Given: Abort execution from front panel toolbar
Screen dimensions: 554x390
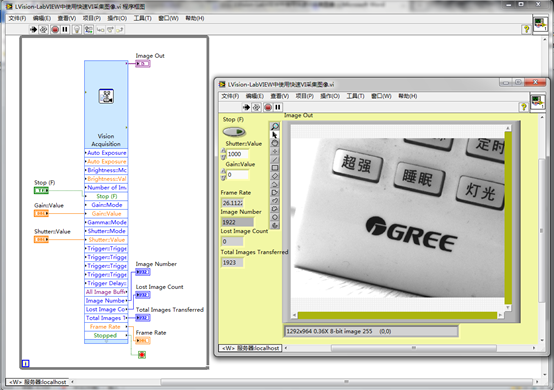Looking at the screenshot, I should (268, 107).
